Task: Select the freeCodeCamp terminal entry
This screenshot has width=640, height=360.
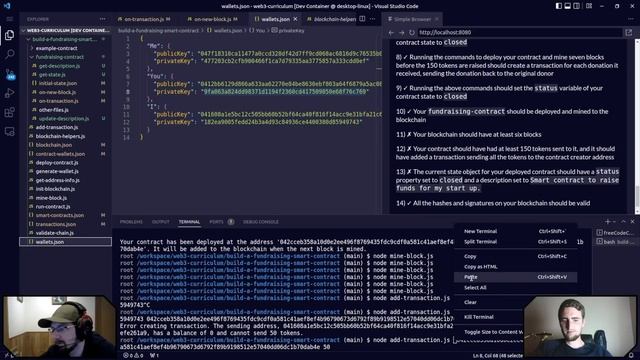Action: (616, 233)
